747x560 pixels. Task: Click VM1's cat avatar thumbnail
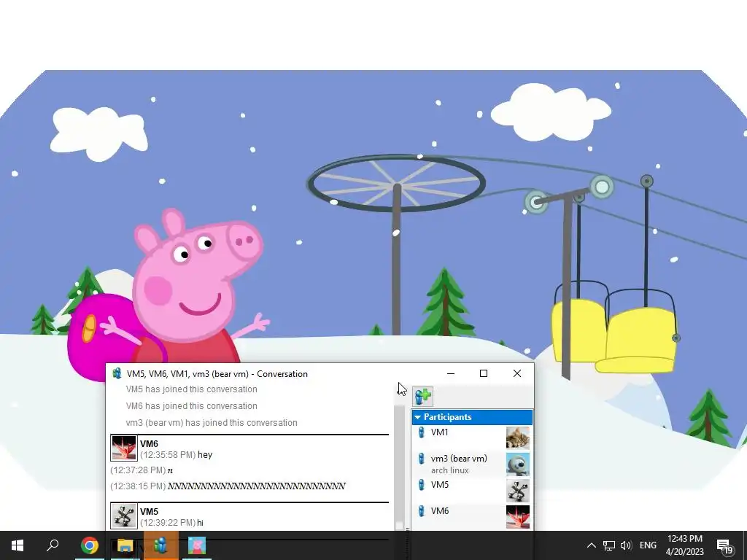(x=518, y=437)
